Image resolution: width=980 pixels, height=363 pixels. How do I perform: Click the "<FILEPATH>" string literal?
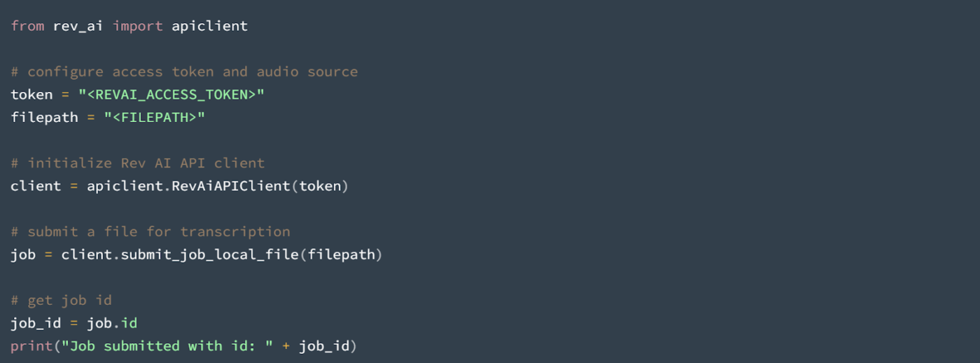click(x=155, y=117)
